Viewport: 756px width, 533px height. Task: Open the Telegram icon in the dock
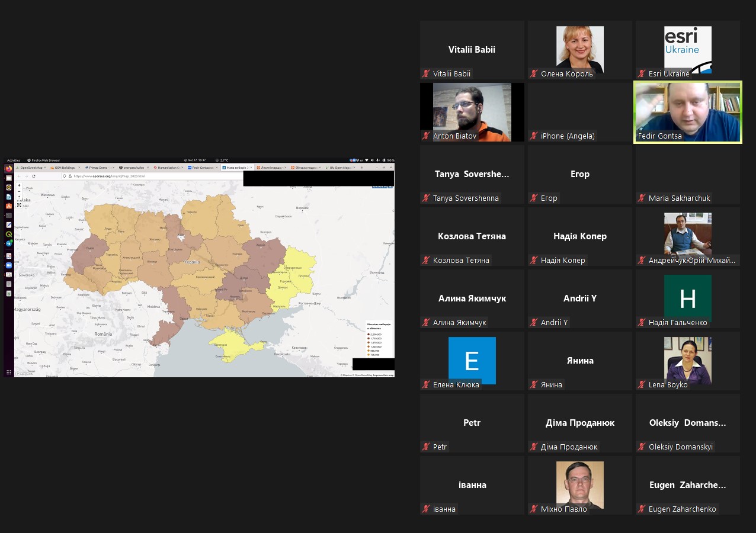(9, 243)
